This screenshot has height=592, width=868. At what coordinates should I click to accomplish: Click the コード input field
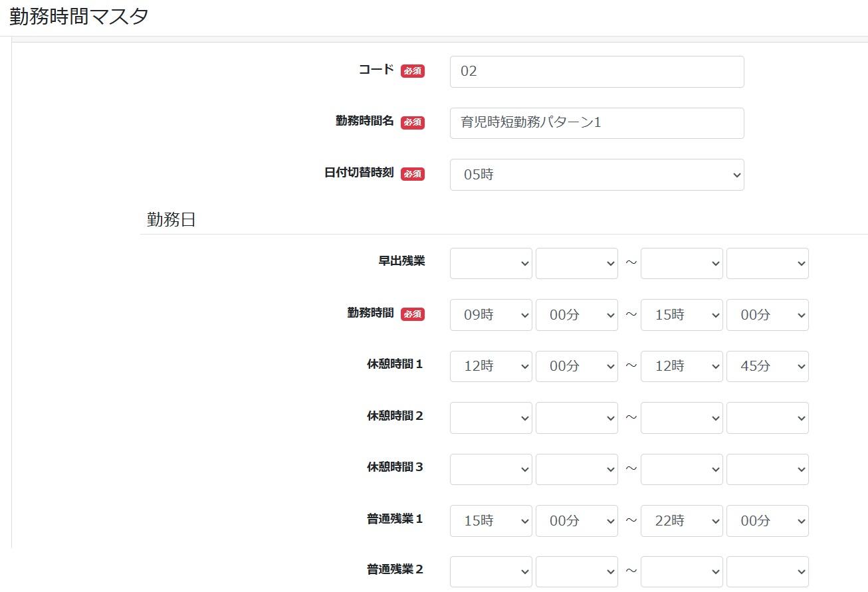pyautogui.click(x=596, y=72)
